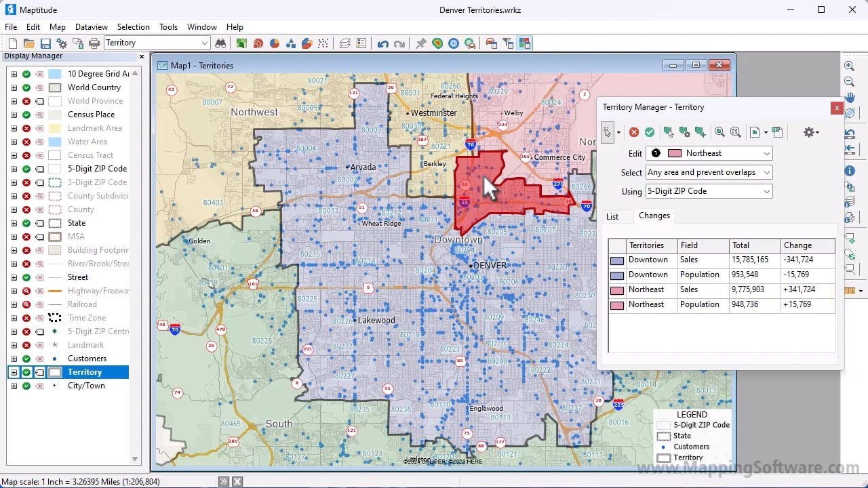Toggle visibility of the Census Place layer
Image resolution: width=868 pixels, height=488 pixels.
tap(26, 115)
